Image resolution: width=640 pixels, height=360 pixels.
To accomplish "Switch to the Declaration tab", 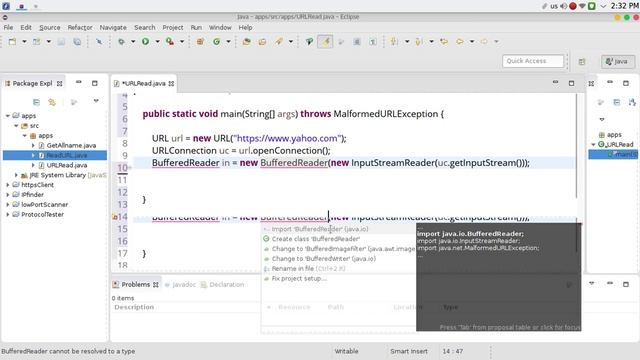I will [222, 284].
